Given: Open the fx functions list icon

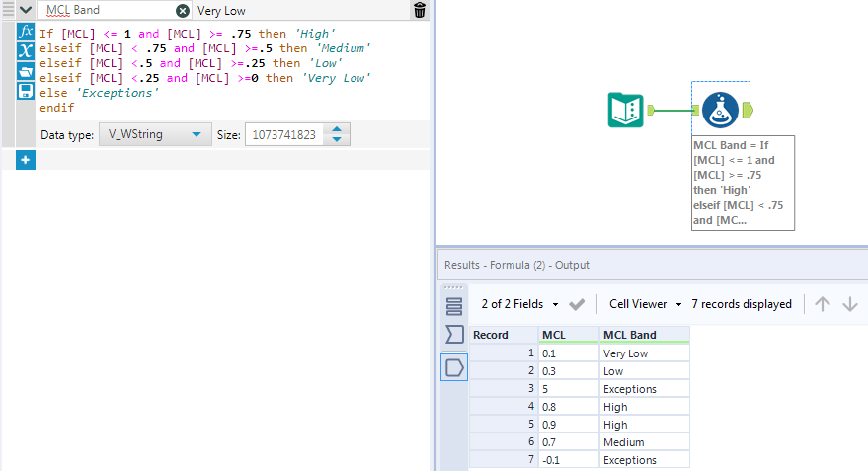Looking at the screenshot, I should point(26,31).
